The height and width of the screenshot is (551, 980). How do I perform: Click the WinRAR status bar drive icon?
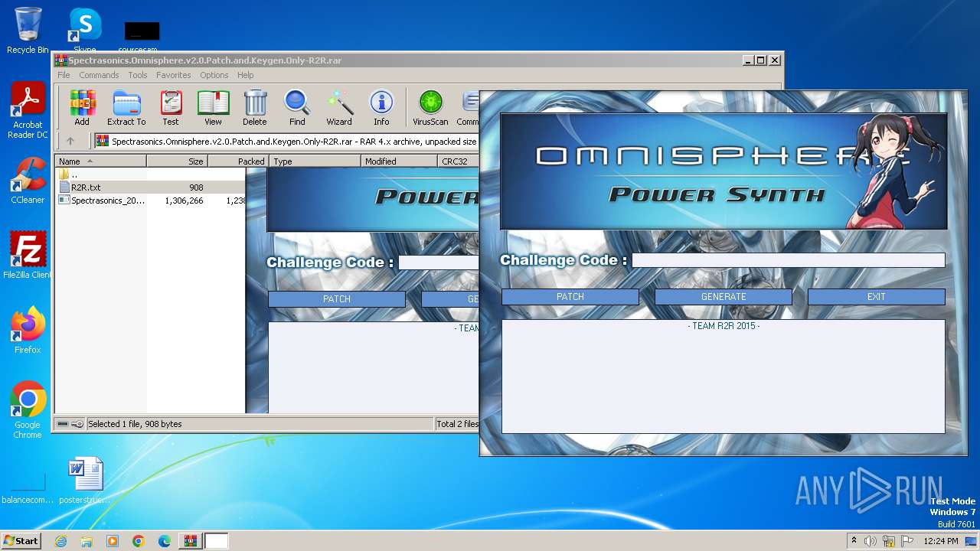pyautogui.click(x=63, y=424)
